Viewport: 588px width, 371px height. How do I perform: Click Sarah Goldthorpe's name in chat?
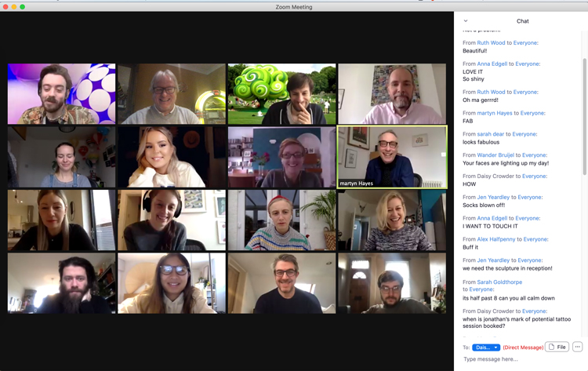pos(499,282)
